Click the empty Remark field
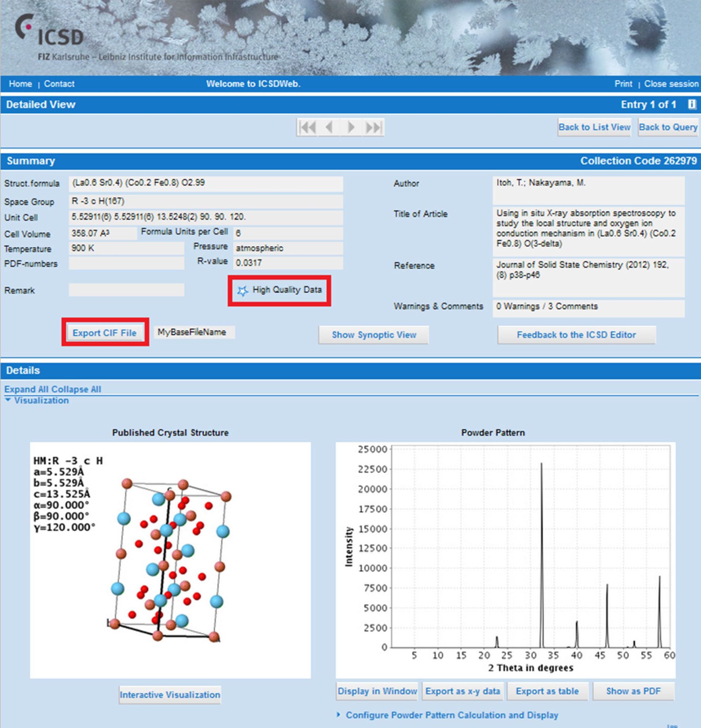 (126, 290)
